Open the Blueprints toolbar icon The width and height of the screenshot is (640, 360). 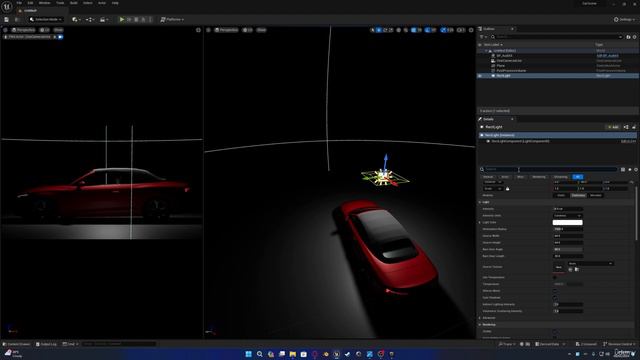pyautogui.click(x=89, y=20)
